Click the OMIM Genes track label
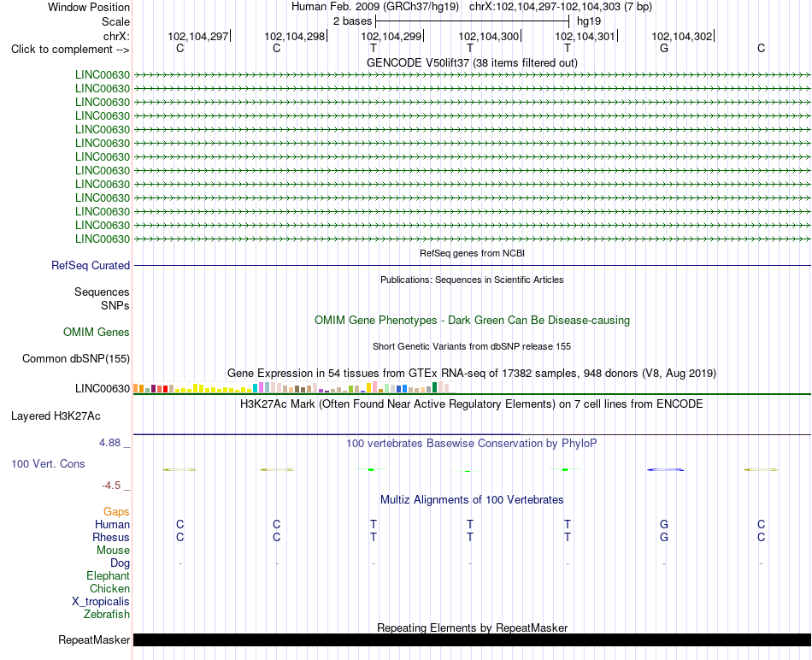This screenshot has width=812, height=660. coord(97,332)
